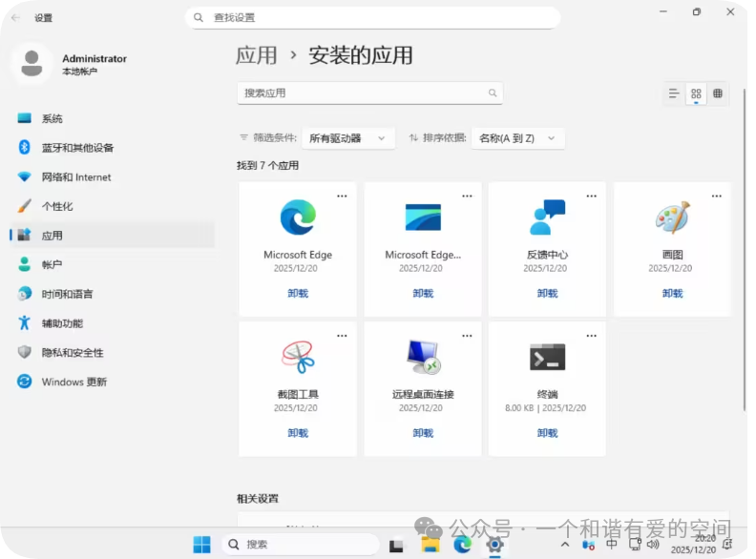Switch to list view layout
This screenshot has width=756, height=559.
point(674,93)
